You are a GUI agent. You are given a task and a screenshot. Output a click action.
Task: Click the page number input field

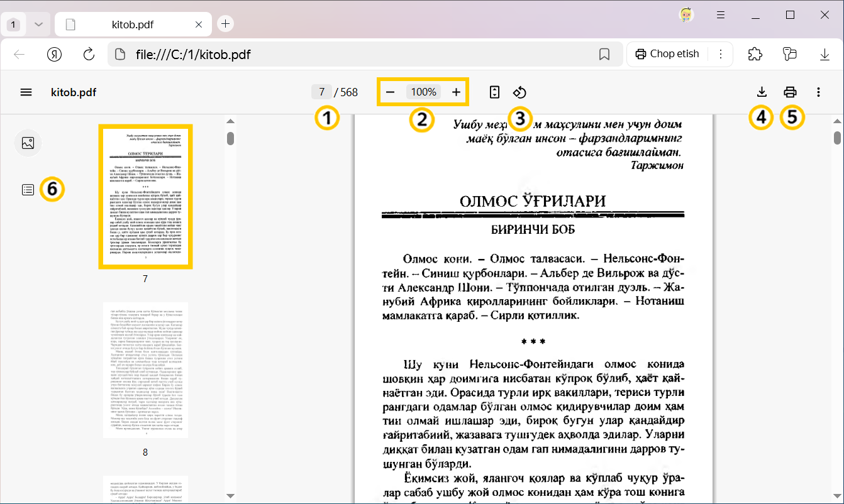click(x=321, y=92)
